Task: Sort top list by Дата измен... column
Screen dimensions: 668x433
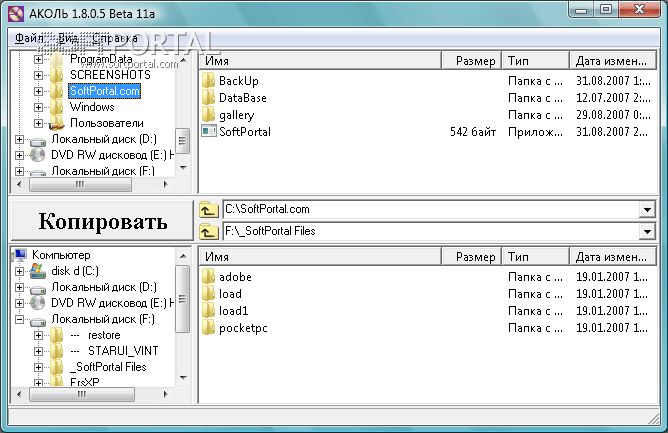Action: tap(613, 61)
